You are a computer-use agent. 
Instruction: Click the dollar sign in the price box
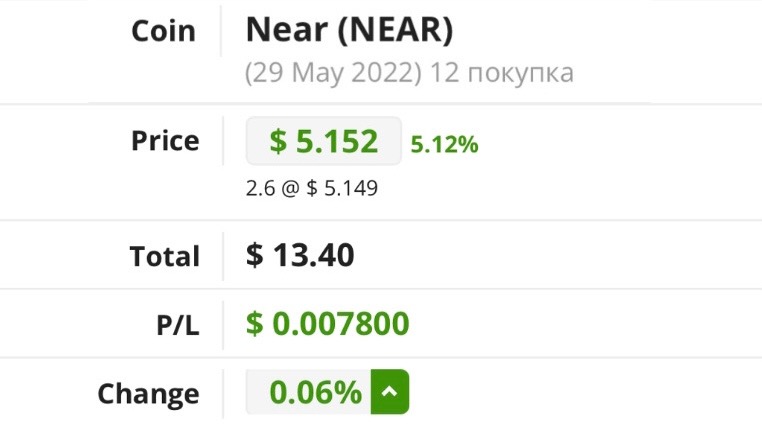(278, 141)
